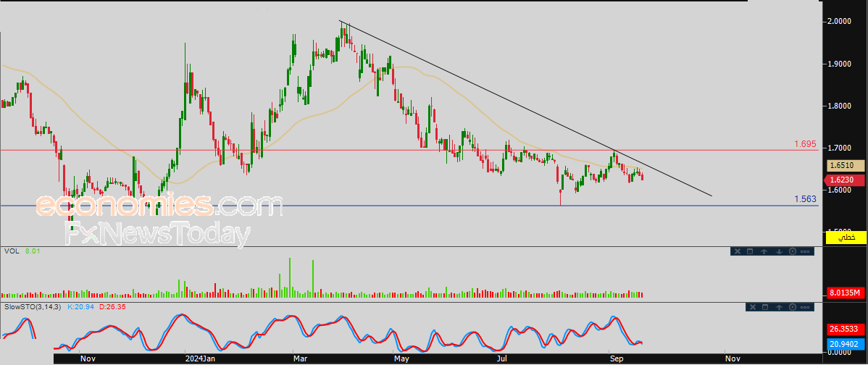Click the 1.695 resistance level label
The image size is (868, 365).
click(806, 144)
